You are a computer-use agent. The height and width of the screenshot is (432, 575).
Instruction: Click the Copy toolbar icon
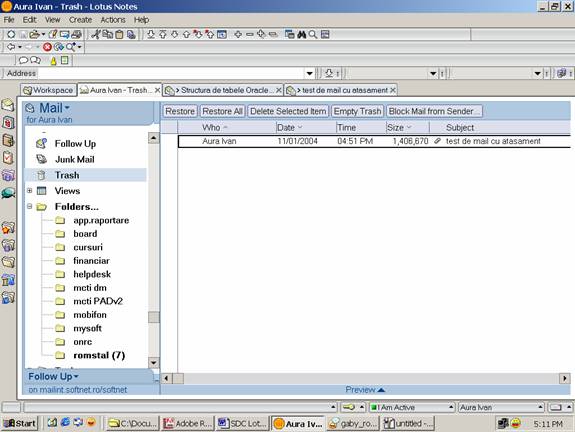point(108,34)
